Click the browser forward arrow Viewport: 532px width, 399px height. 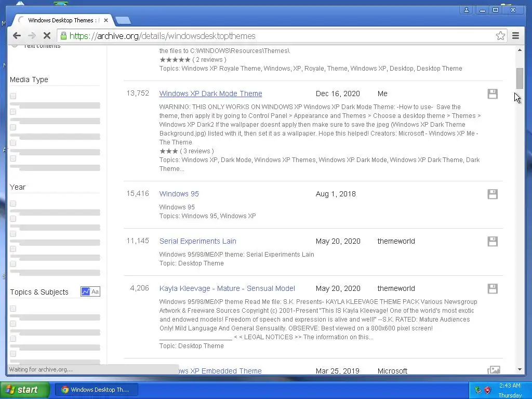coord(32,36)
